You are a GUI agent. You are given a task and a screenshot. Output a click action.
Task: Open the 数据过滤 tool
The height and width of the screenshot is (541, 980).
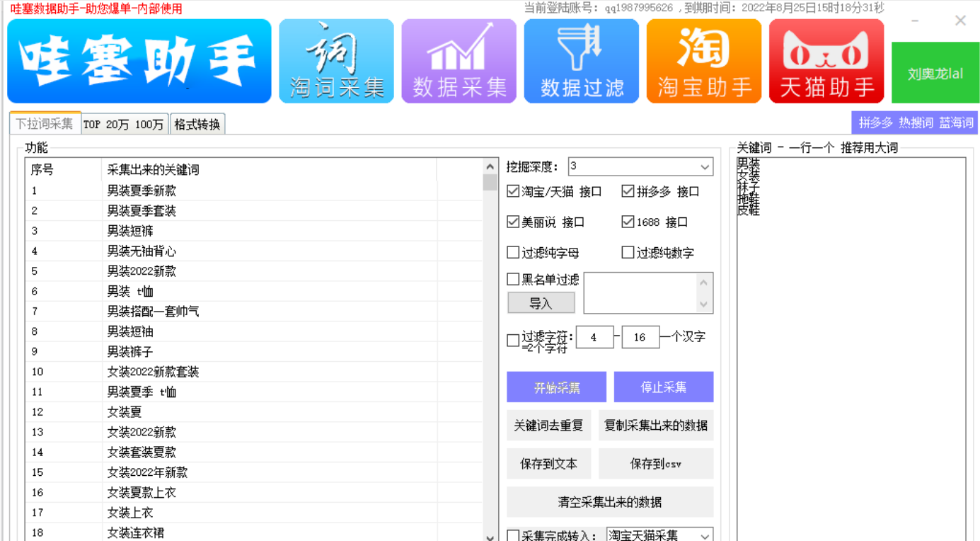[x=581, y=60]
